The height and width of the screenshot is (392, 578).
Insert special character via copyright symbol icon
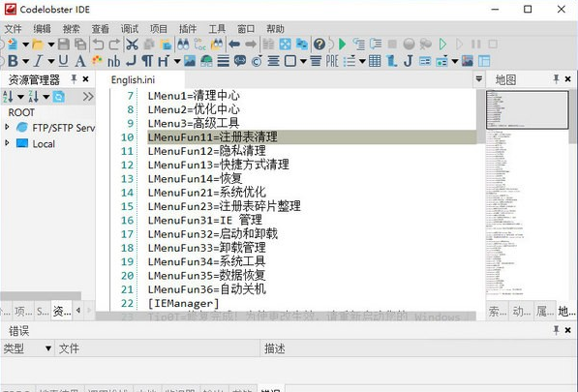coord(257,61)
